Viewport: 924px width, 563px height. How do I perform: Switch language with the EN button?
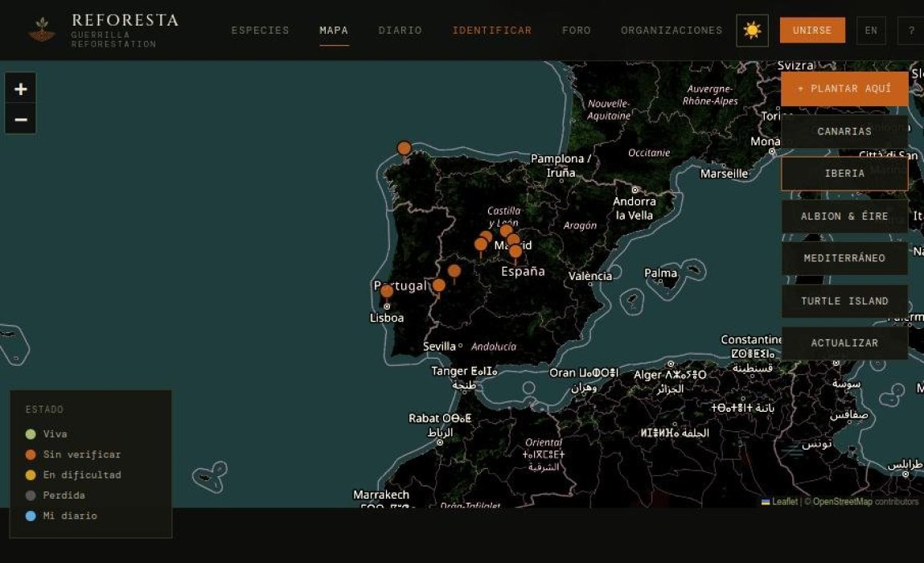click(871, 30)
